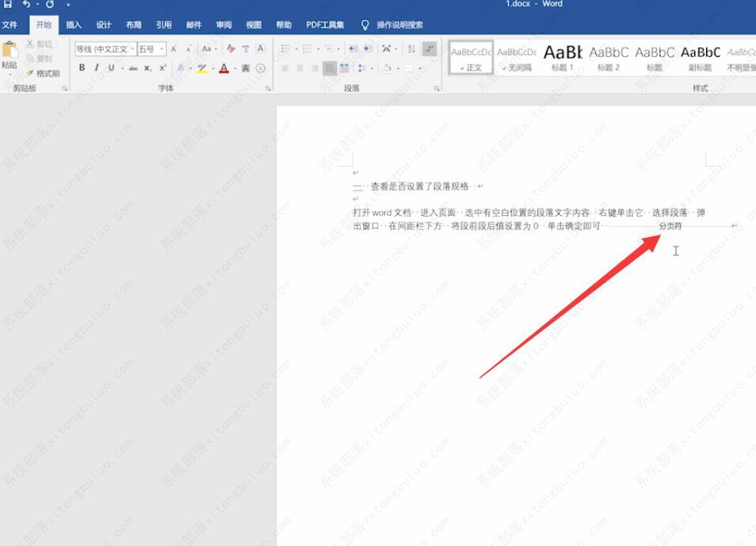756x546 pixels.
Task: Click the 剪切 cut button
Action: pyautogui.click(x=40, y=44)
